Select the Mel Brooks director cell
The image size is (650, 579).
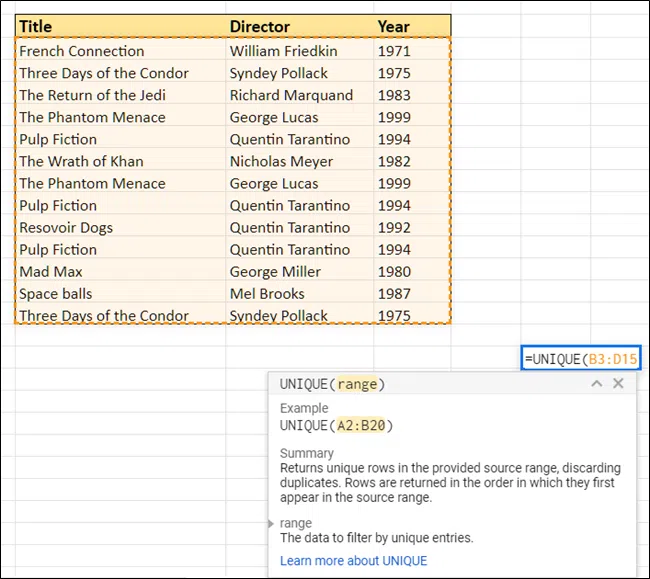click(x=298, y=293)
